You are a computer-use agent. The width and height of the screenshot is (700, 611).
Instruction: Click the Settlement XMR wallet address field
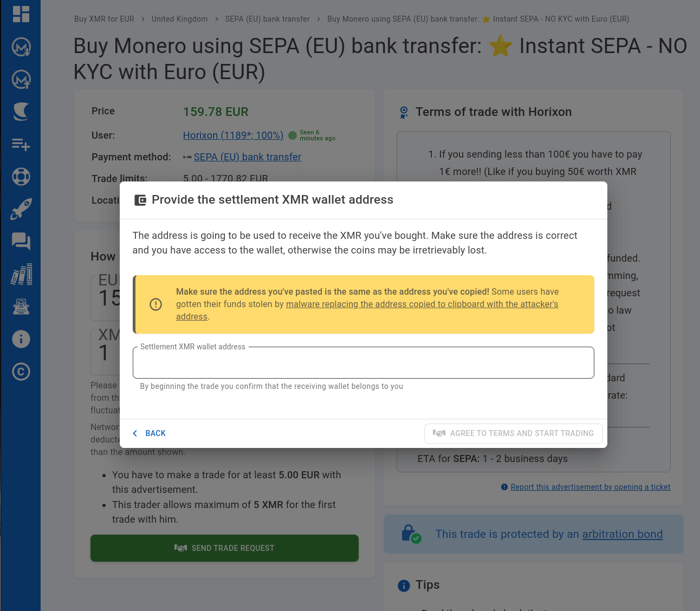coord(363,363)
